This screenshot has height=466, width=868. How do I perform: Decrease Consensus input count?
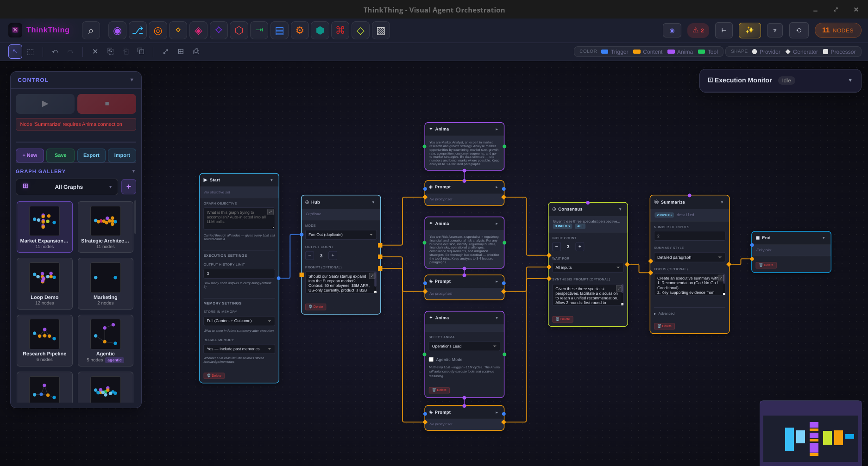[x=557, y=247]
